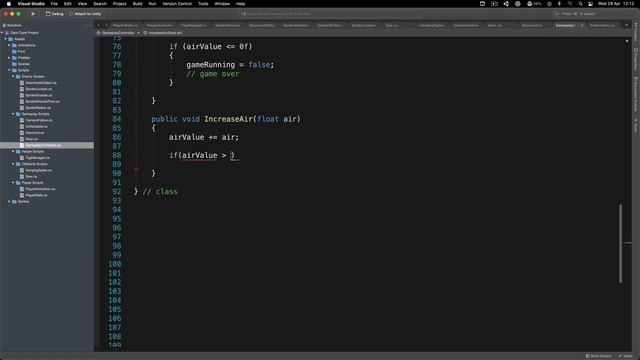This screenshot has height=360, width=640.
Task: Collapse the Helper Scripts folder
Action: [13, 151]
